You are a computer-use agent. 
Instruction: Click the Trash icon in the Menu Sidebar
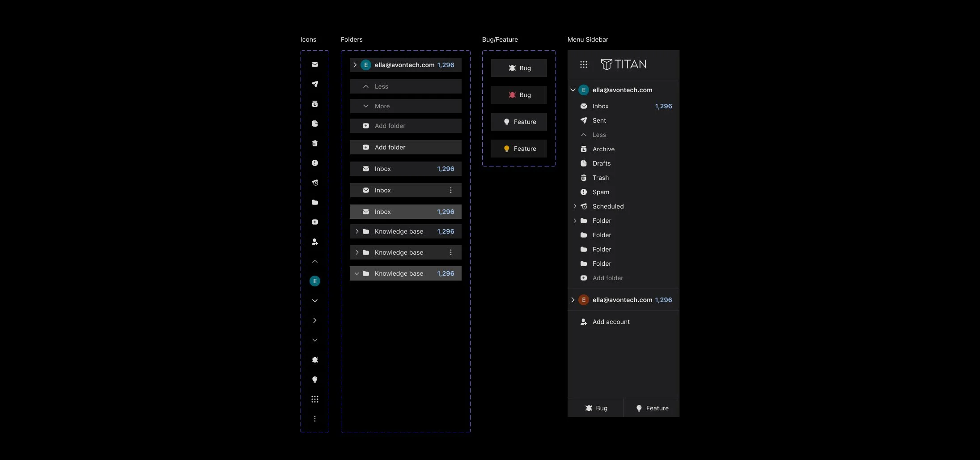coord(584,178)
